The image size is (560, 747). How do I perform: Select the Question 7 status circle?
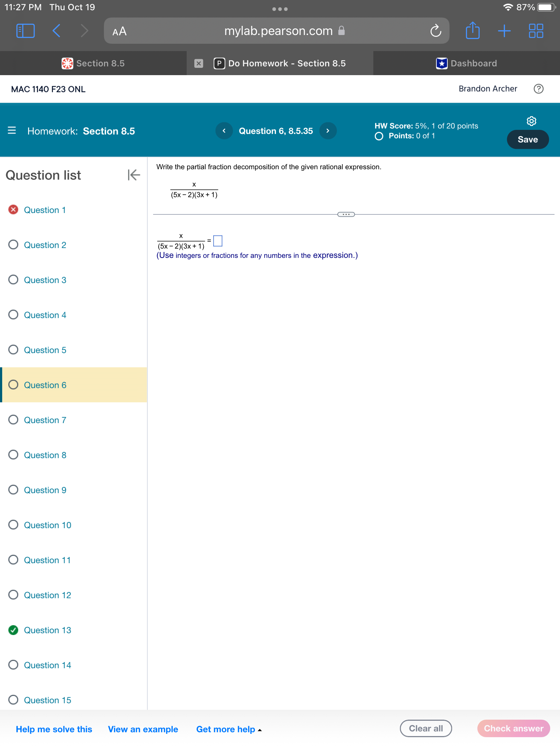pyautogui.click(x=13, y=420)
